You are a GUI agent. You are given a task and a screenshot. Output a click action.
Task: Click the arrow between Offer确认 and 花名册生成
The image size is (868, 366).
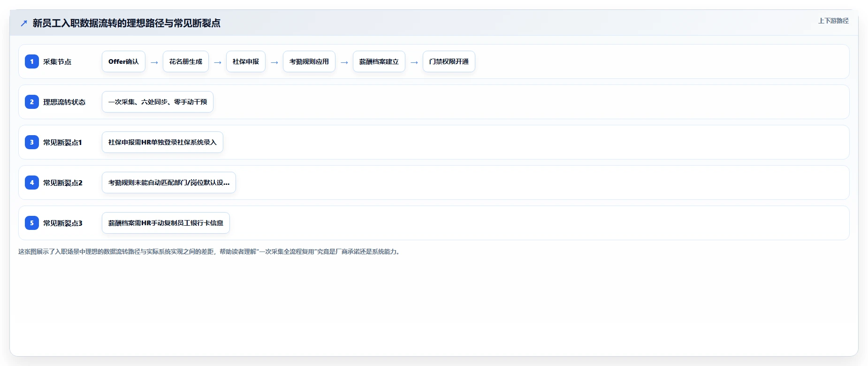[154, 62]
